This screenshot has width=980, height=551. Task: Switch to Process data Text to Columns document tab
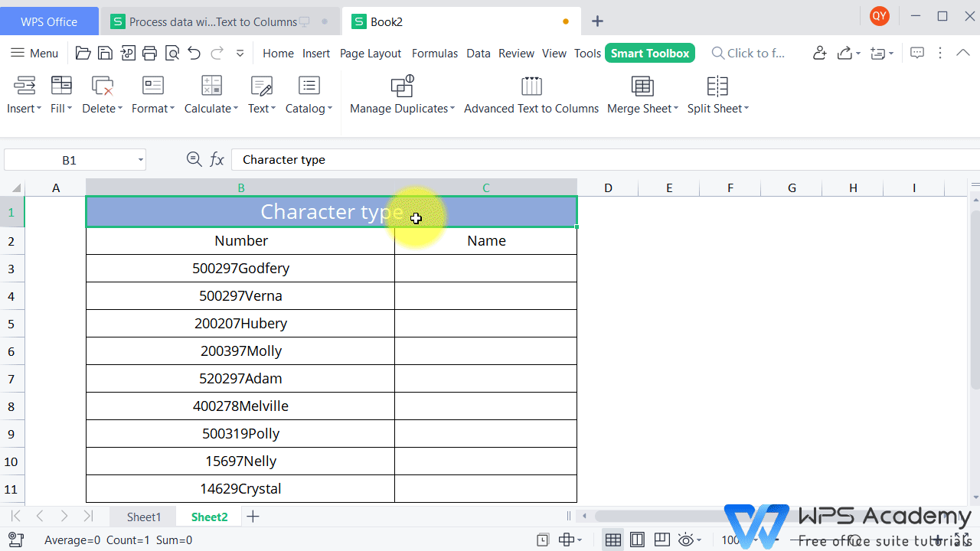click(220, 21)
